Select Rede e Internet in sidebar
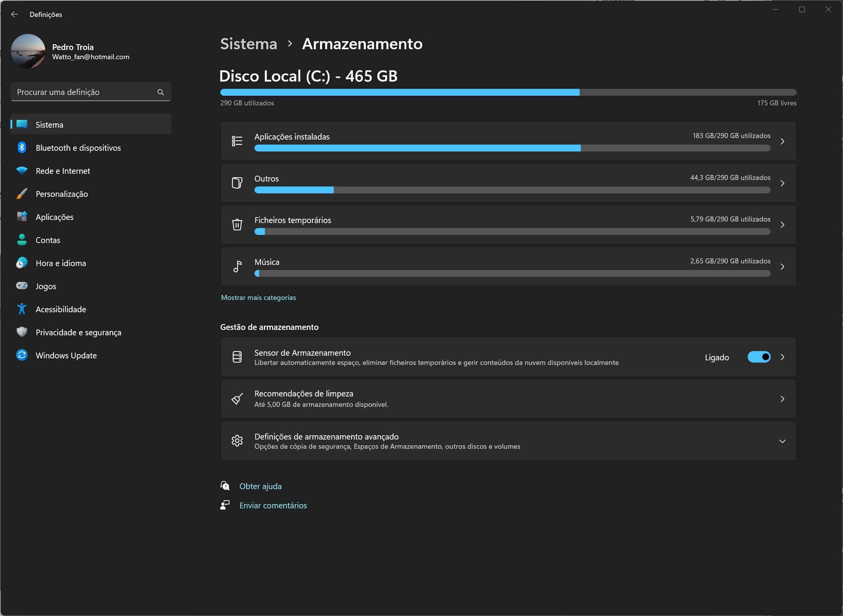The image size is (843, 616). click(x=63, y=171)
